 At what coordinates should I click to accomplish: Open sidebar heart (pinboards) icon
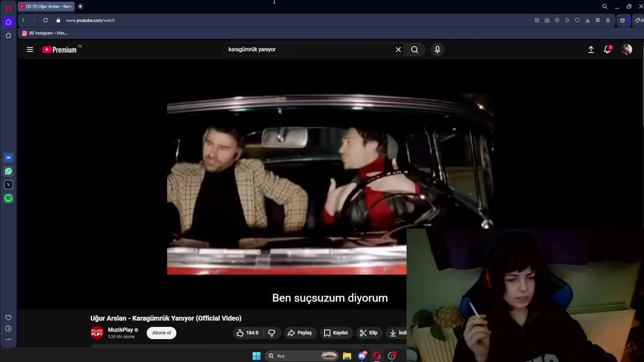(x=8, y=318)
